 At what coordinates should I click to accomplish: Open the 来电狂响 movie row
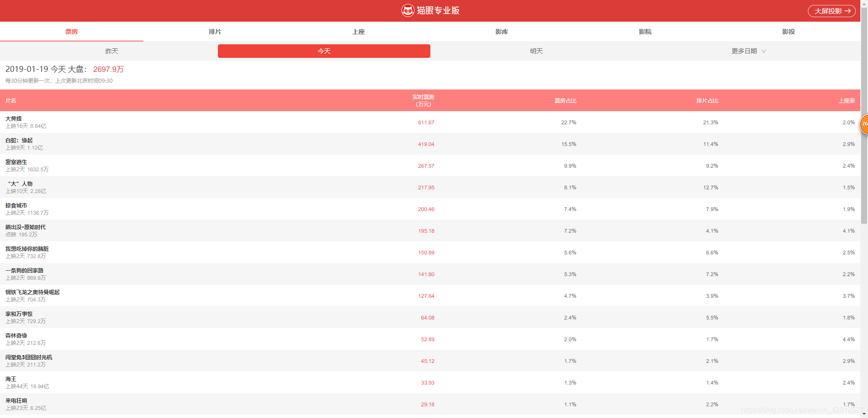(x=430, y=404)
